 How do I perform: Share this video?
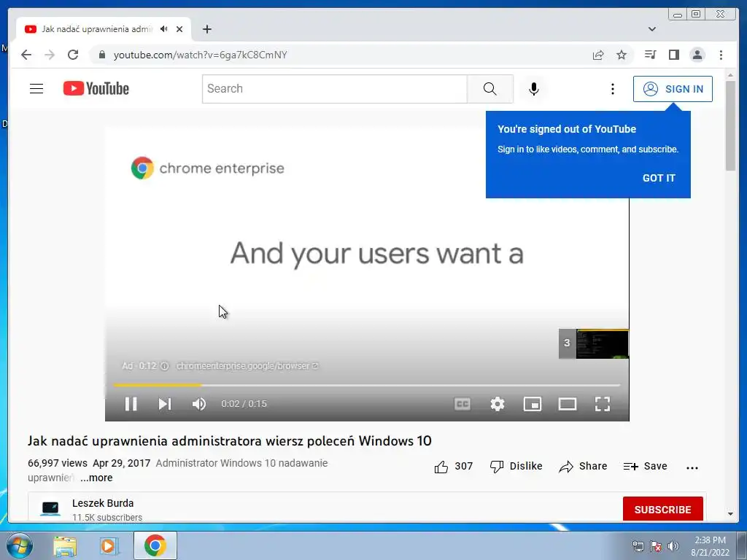point(583,466)
